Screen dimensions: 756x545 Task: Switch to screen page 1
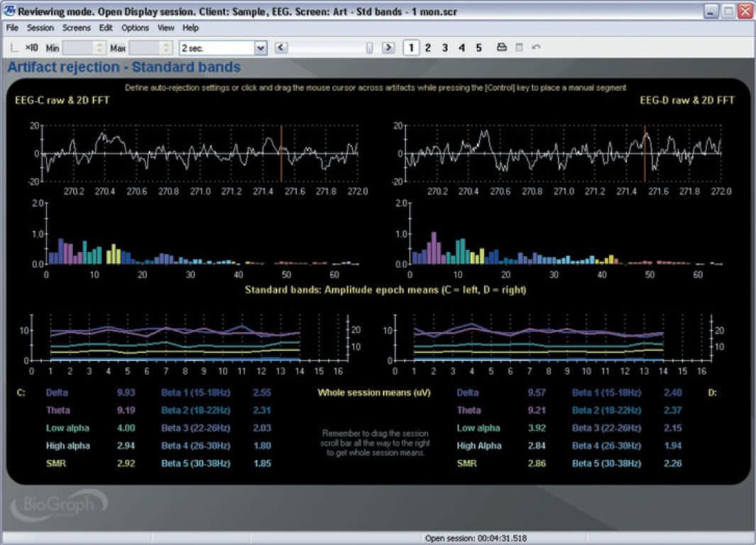tap(411, 48)
